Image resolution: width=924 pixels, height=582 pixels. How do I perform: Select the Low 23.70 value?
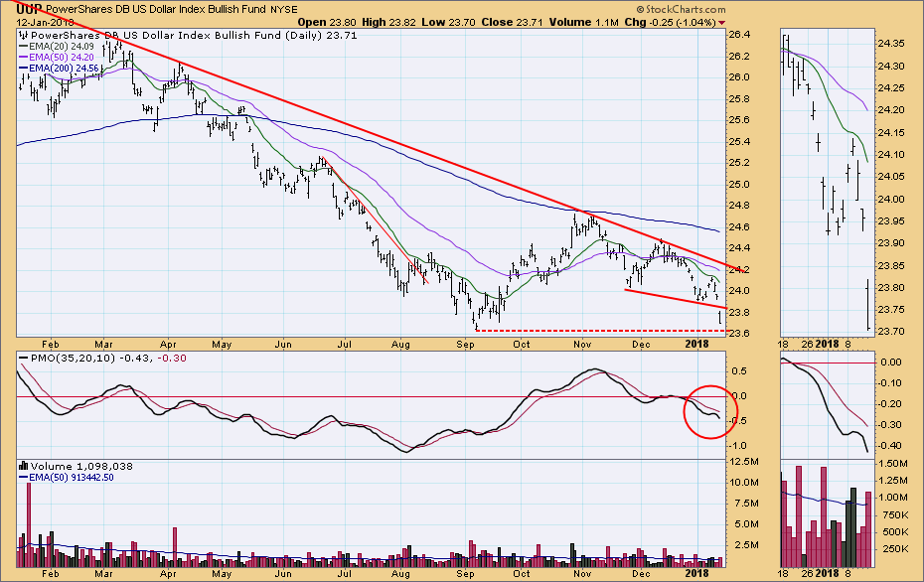click(446, 23)
